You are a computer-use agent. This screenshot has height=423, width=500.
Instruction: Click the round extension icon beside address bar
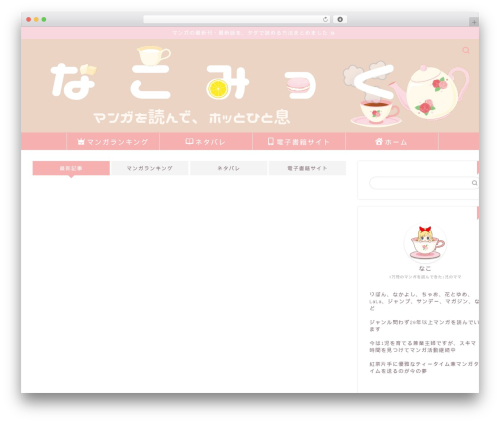[x=340, y=20]
